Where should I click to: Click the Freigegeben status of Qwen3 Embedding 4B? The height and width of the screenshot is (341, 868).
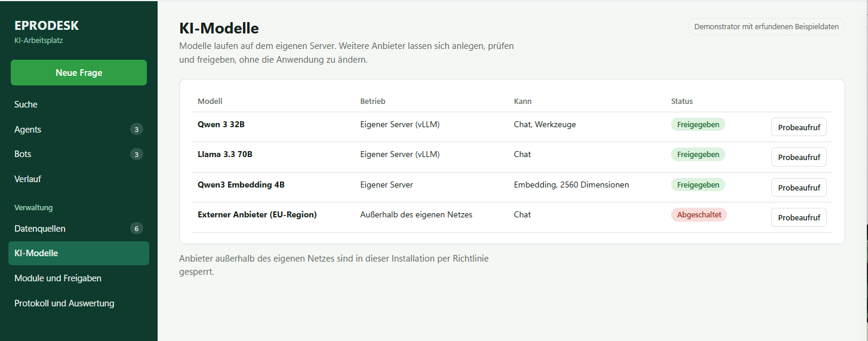point(698,185)
